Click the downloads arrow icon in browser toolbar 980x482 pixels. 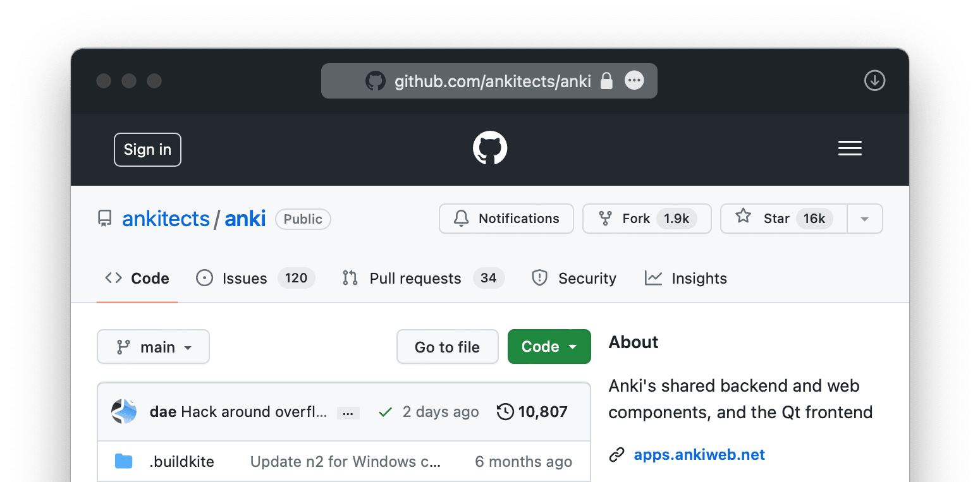tap(874, 80)
